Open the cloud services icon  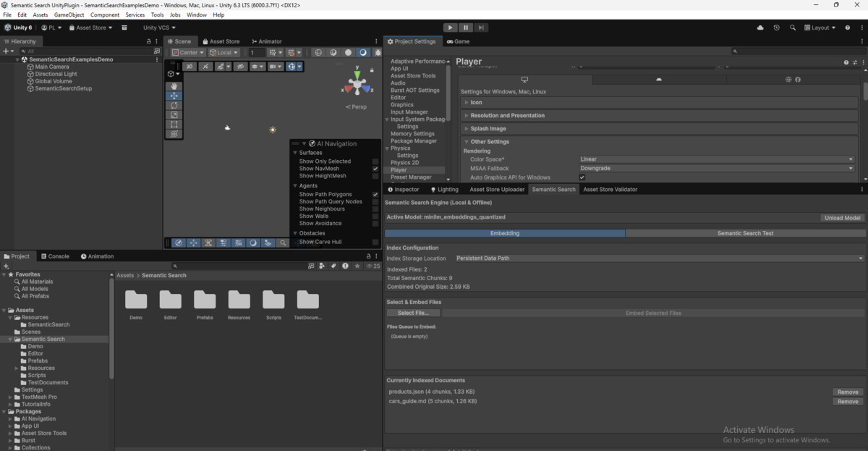760,28
